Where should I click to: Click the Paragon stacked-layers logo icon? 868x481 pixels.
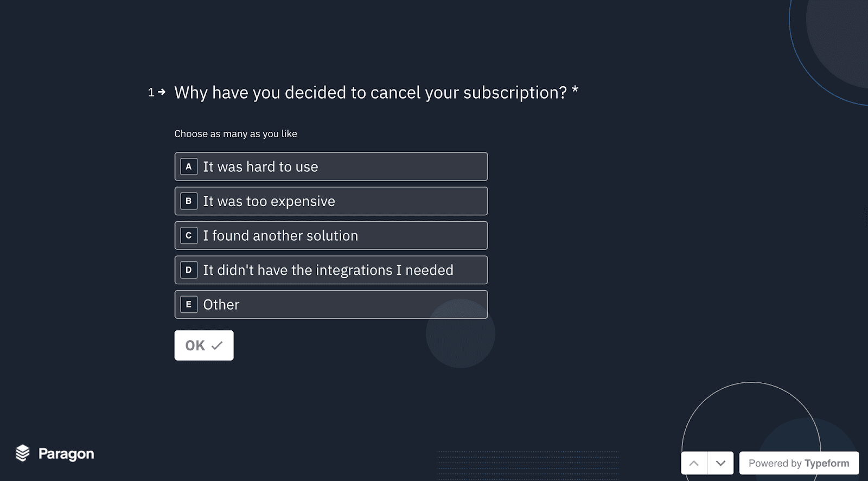click(23, 453)
